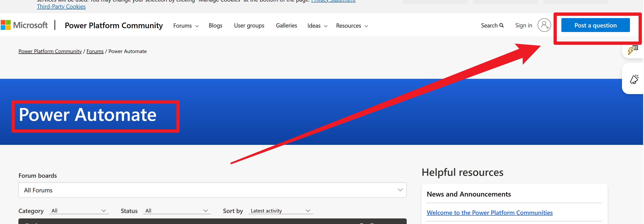The height and width of the screenshot is (224, 644).
Task: Click the megaphone announcements icon on the right edge
Action: [x=634, y=79]
